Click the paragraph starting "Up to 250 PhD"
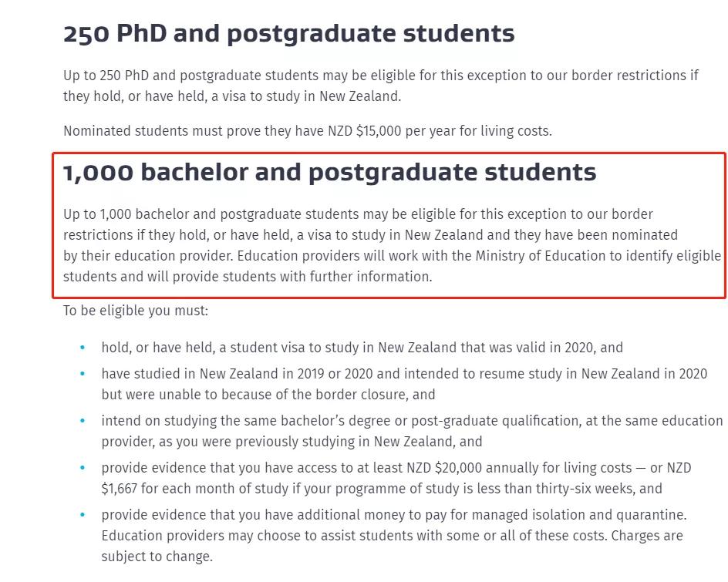Image resolution: width=728 pixels, height=582 pixels. (380, 86)
